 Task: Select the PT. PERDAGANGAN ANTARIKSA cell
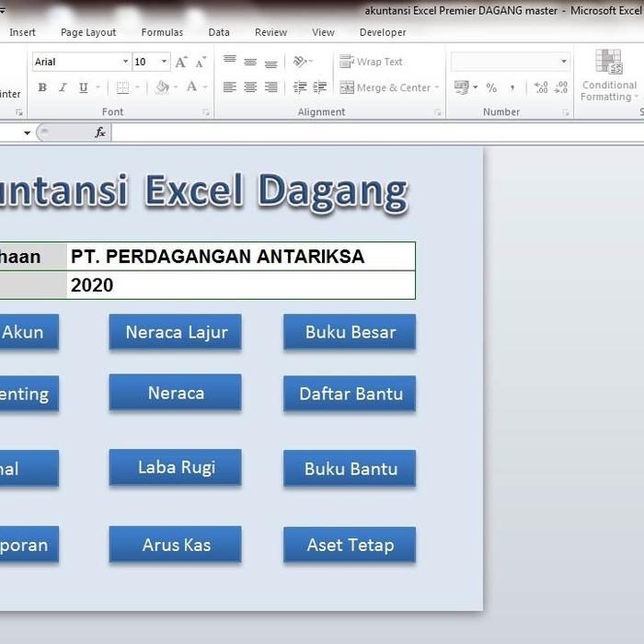coord(241,257)
